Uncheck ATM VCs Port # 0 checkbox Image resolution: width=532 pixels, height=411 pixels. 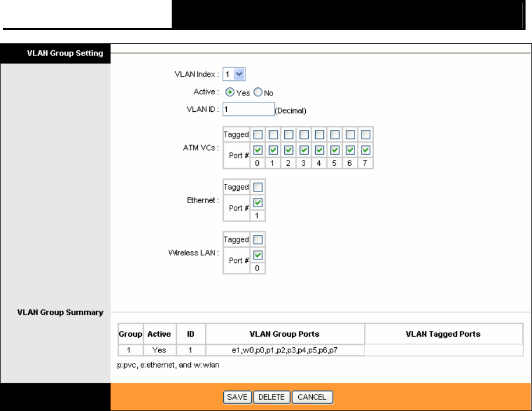(x=258, y=150)
